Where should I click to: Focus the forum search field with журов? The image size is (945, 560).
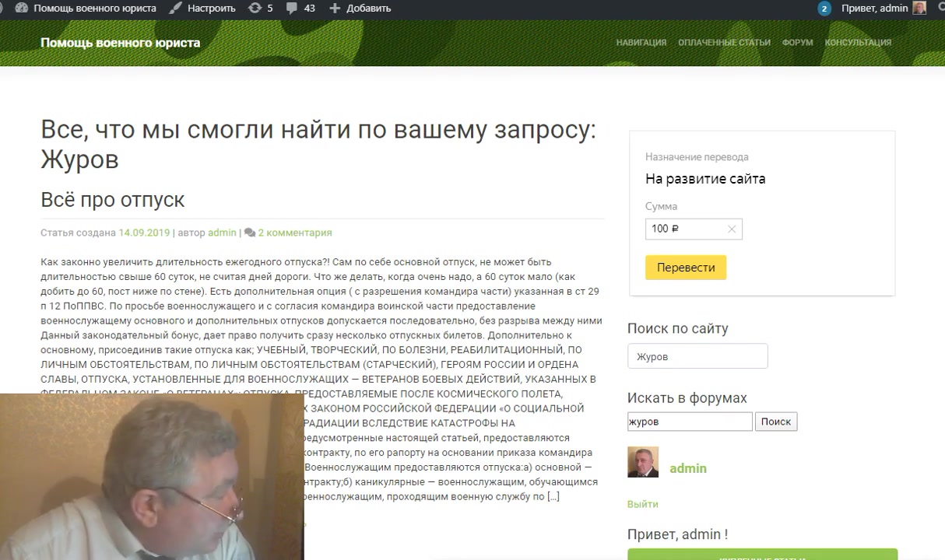pos(690,422)
